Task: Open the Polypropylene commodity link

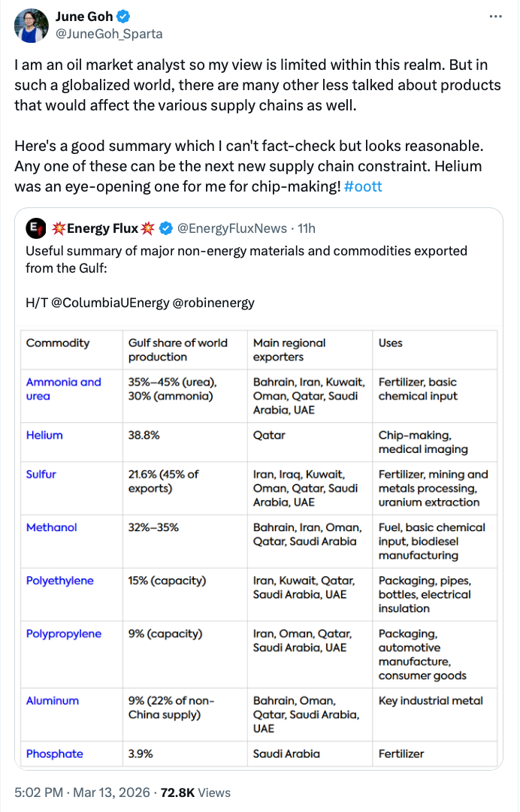Action: 63,633
